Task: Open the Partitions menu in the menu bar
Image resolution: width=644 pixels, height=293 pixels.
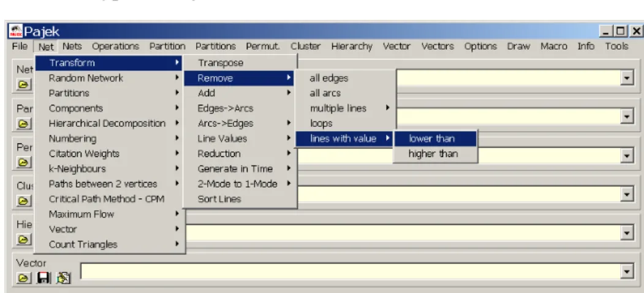Action: pyautogui.click(x=216, y=47)
